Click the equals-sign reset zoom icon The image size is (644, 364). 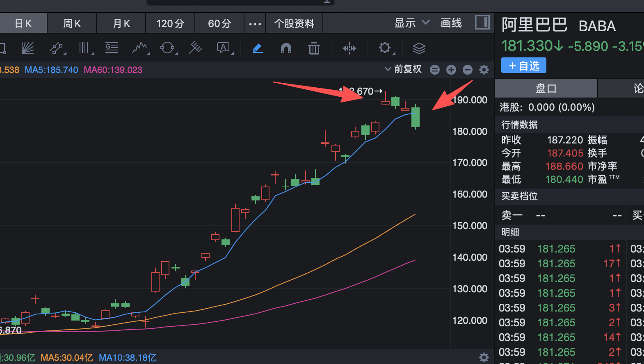pos(435,70)
